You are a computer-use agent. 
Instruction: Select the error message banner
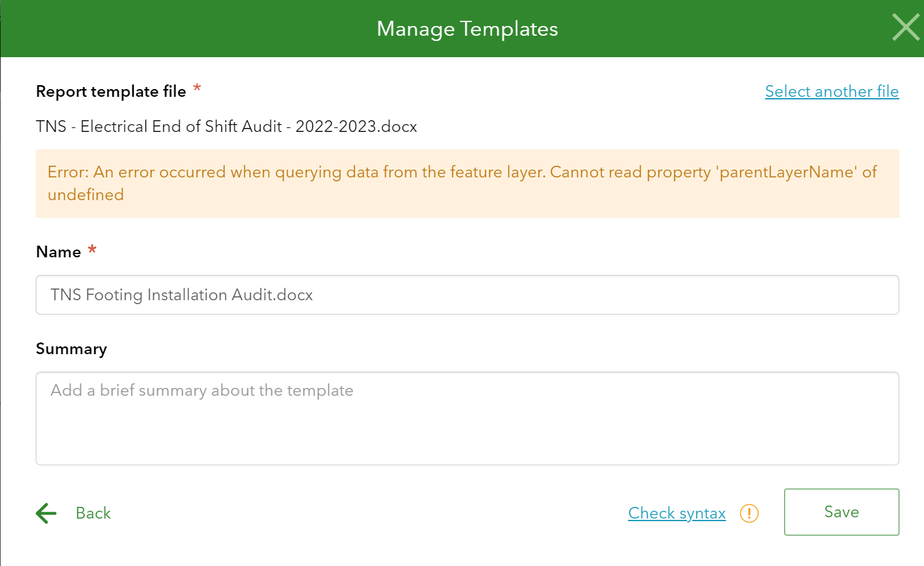(461, 184)
